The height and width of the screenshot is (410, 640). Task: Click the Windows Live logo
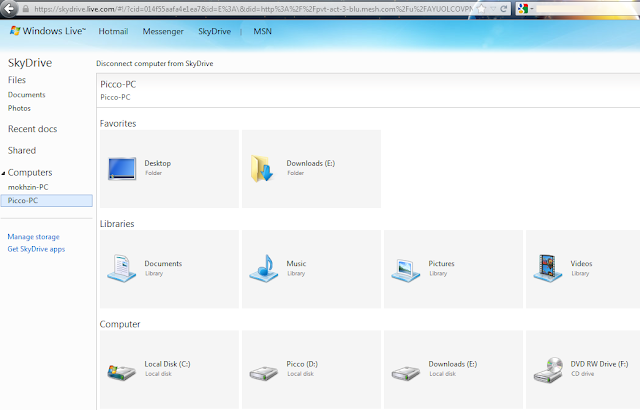click(x=48, y=31)
